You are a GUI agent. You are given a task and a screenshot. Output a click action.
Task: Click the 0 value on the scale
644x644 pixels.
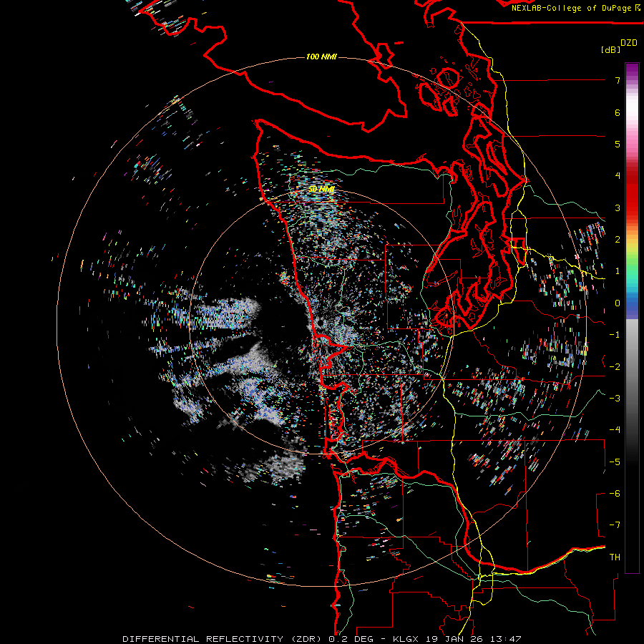[618, 303]
